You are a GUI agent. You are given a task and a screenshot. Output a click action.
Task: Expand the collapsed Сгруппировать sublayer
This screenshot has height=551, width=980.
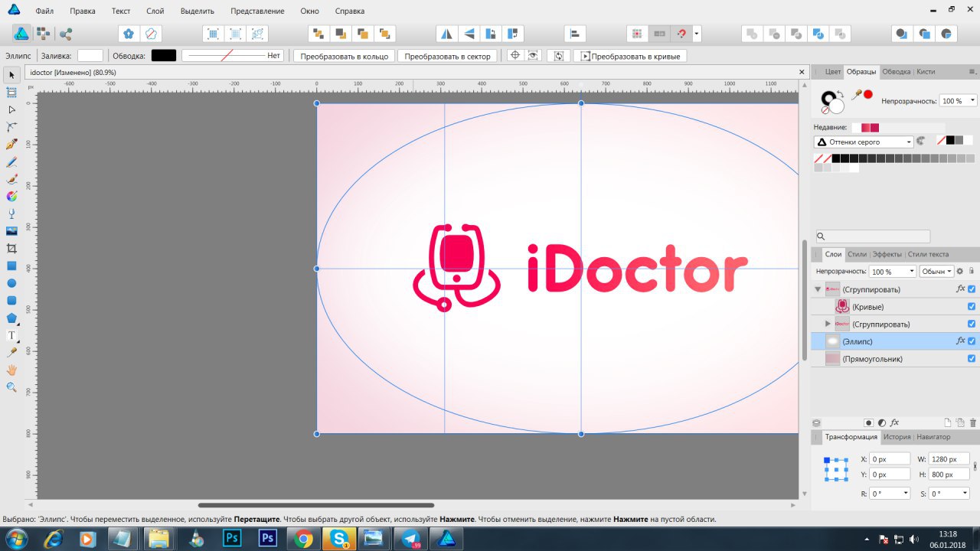[x=828, y=324]
